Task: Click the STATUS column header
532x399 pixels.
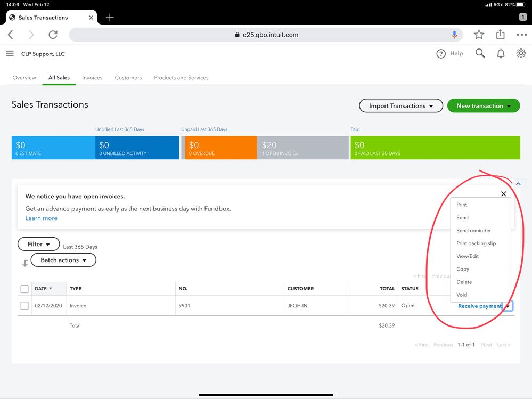Action: [x=410, y=289]
